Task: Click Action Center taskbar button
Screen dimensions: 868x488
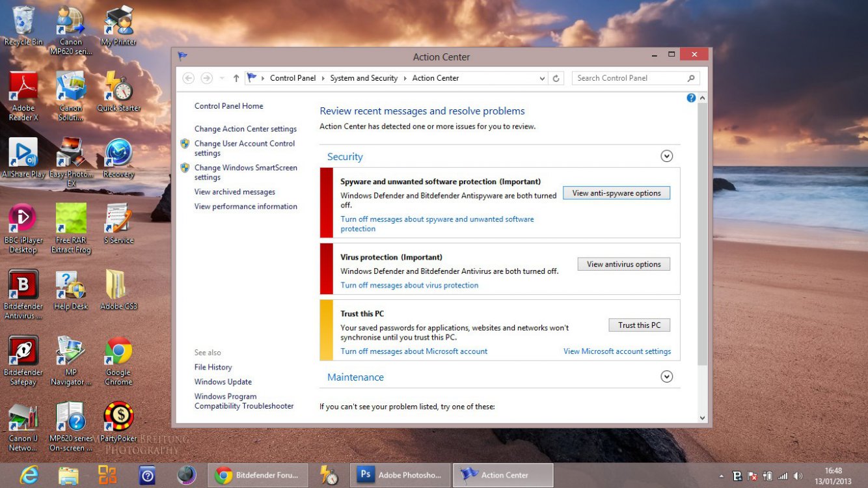Action: (x=504, y=475)
